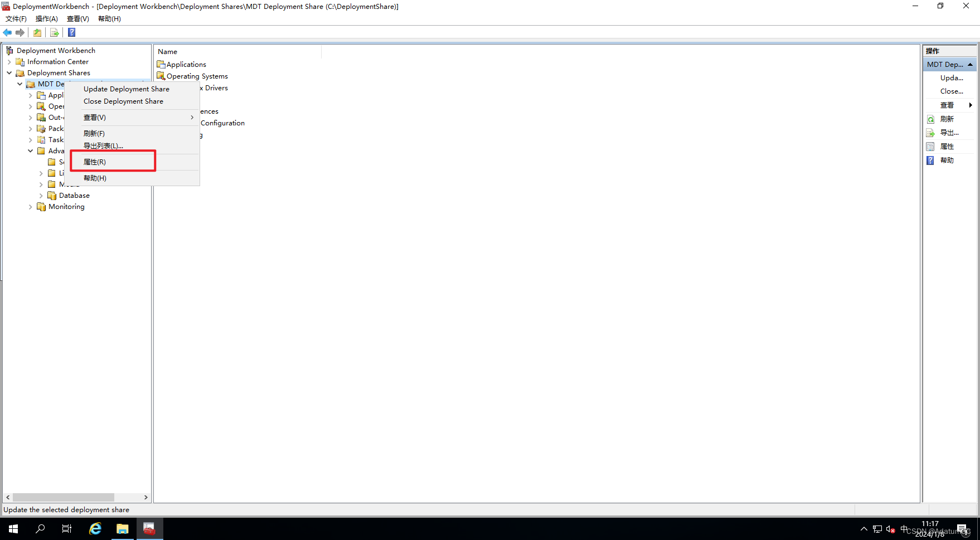Choose 帮助(H) in context menu
This screenshot has height=540, width=980.
click(132, 178)
